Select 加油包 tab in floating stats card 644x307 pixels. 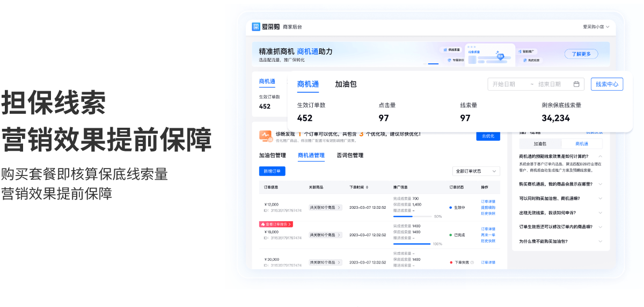tap(346, 84)
